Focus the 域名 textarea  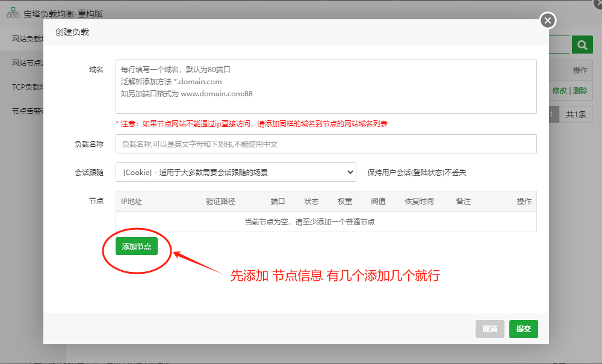click(x=326, y=86)
